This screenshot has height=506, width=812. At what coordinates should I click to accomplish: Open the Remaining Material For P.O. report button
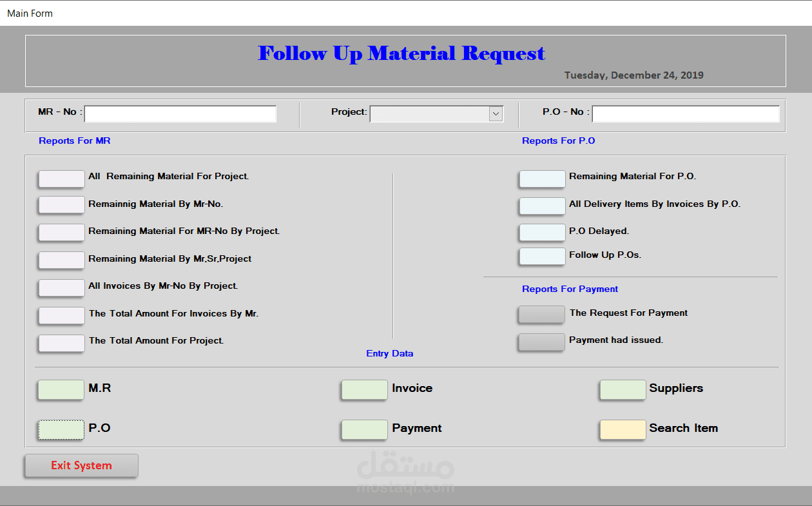pos(542,179)
